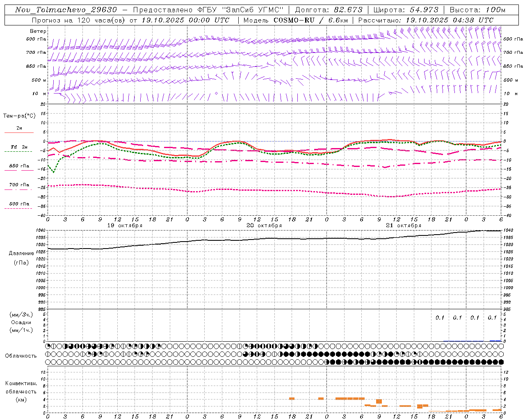Screen dimensions: 525x420
Task: Click the blue precipitation bar at chart end
Action: [495, 341]
